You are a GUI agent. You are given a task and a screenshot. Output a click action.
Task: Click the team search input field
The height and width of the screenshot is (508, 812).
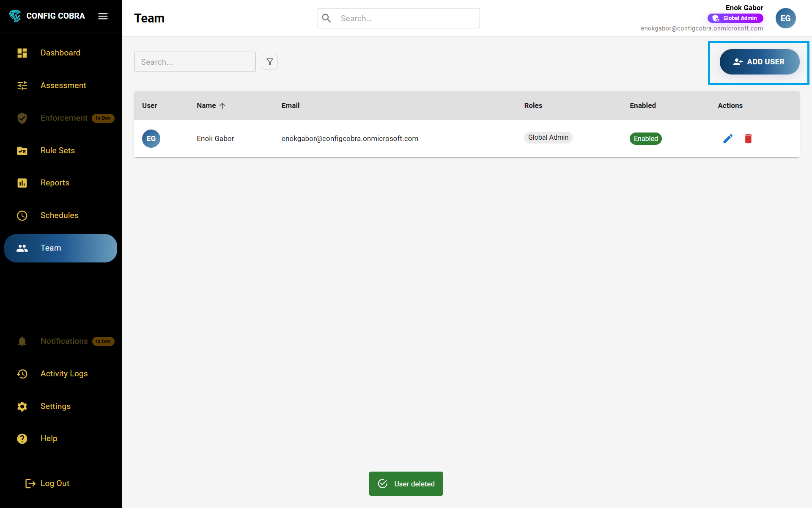195,62
